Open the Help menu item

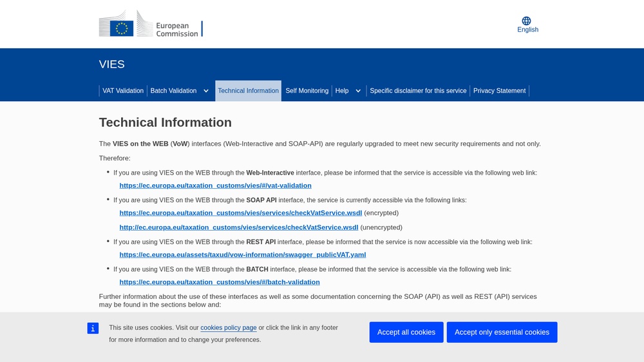click(x=342, y=91)
